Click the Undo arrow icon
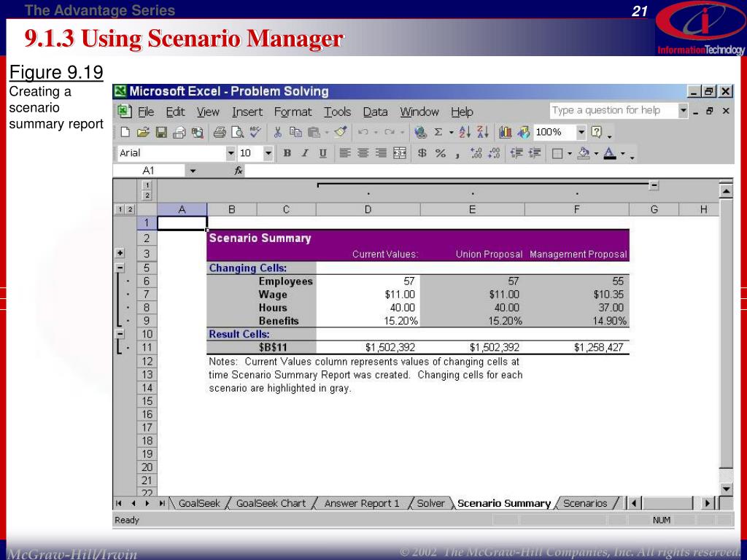This screenshot has width=747, height=560. (x=363, y=133)
